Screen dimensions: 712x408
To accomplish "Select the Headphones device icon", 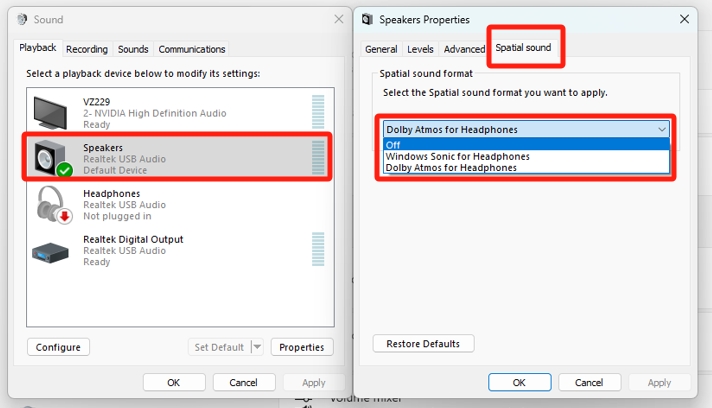I will 53,204.
